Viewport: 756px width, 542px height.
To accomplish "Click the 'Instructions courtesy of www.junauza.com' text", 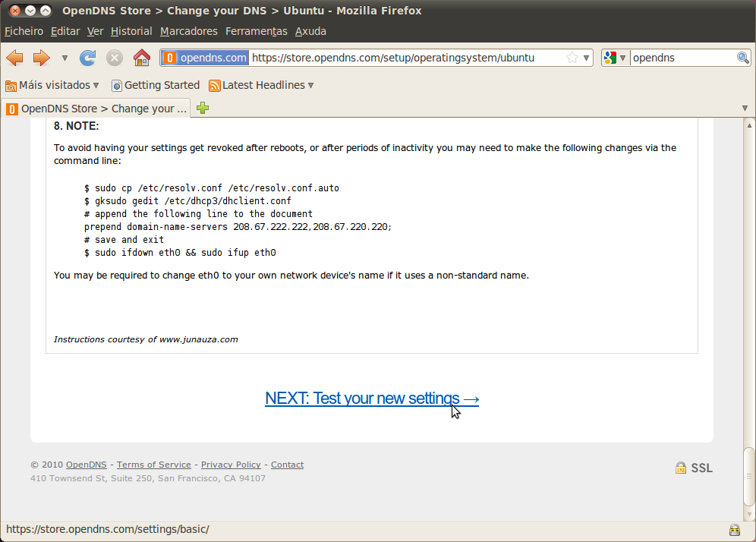I will pyautogui.click(x=146, y=339).
